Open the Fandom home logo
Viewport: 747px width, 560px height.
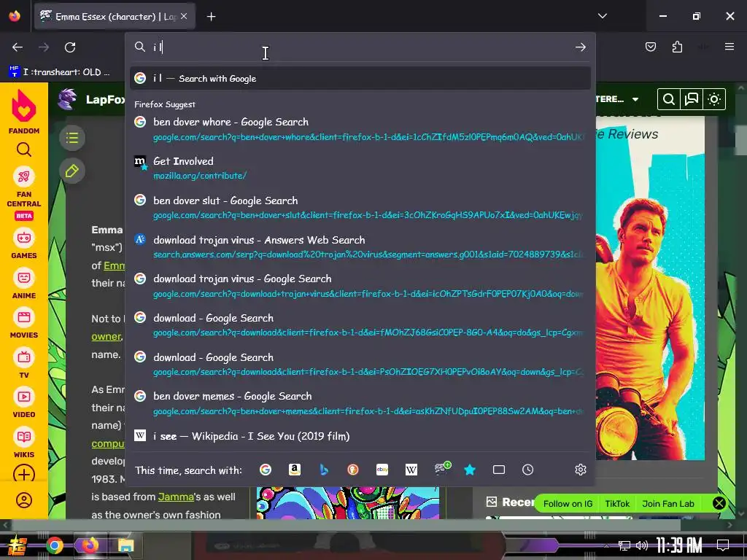point(24,112)
